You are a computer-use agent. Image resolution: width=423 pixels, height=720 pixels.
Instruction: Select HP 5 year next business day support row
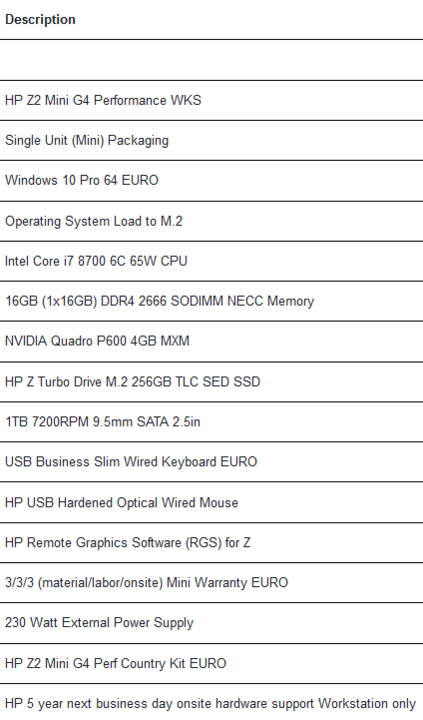pyautogui.click(x=211, y=703)
